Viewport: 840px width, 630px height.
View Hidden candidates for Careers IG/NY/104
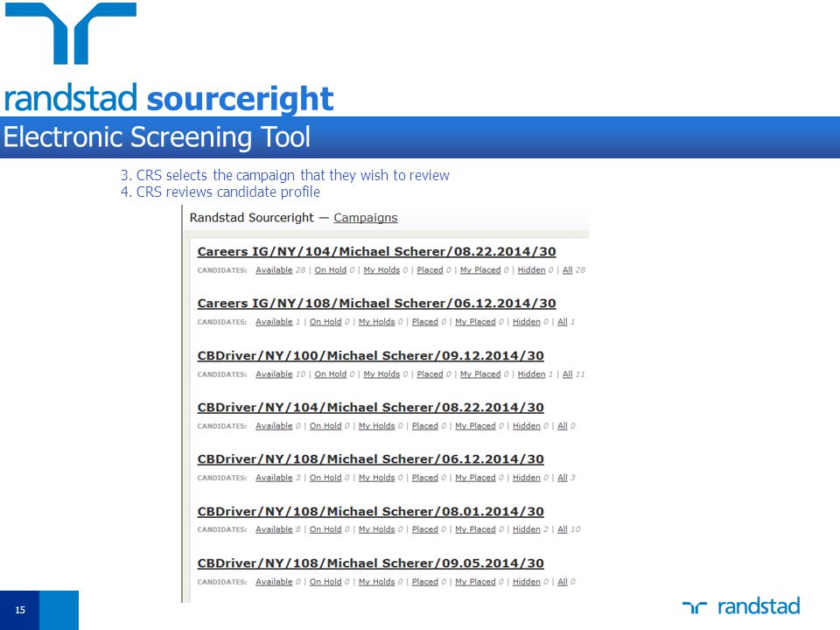click(x=531, y=270)
